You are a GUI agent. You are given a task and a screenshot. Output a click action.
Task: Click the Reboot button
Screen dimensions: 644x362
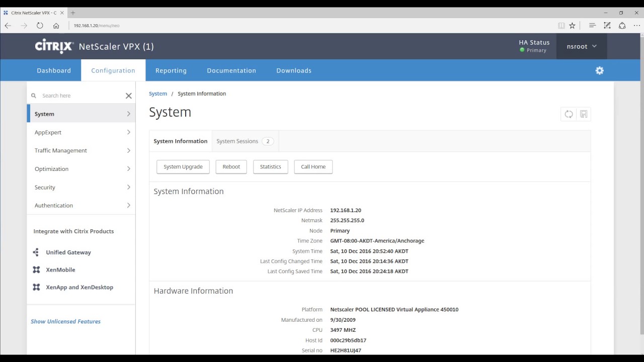point(231,167)
